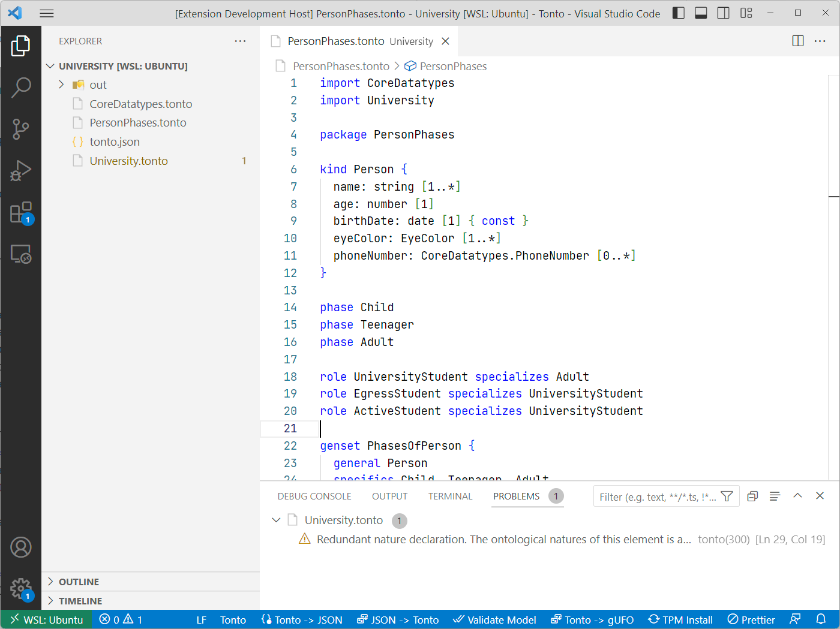The width and height of the screenshot is (840, 629).
Task: Click the Prettier status bar item
Action: click(x=751, y=619)
